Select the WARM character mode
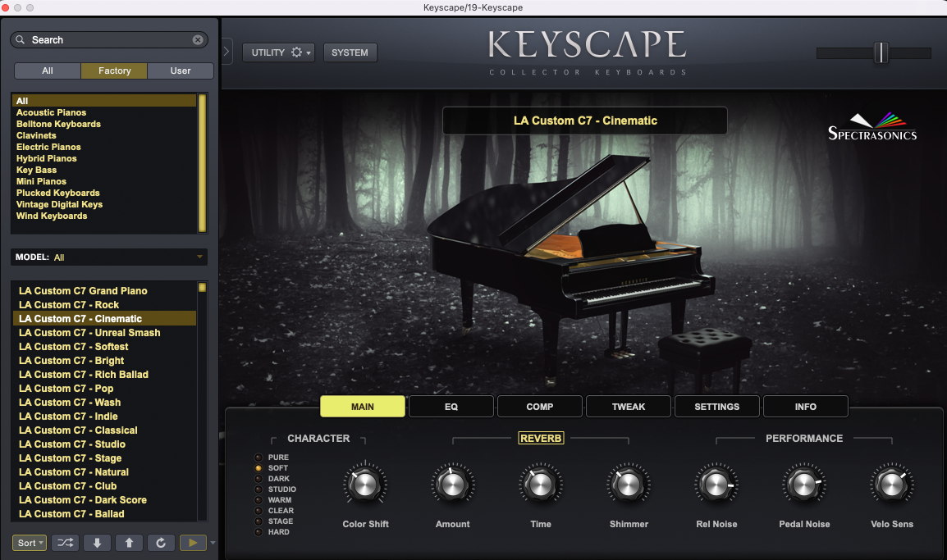Image resolution: width=947 pixels, height=560 pixels. (x=258, y=500)
